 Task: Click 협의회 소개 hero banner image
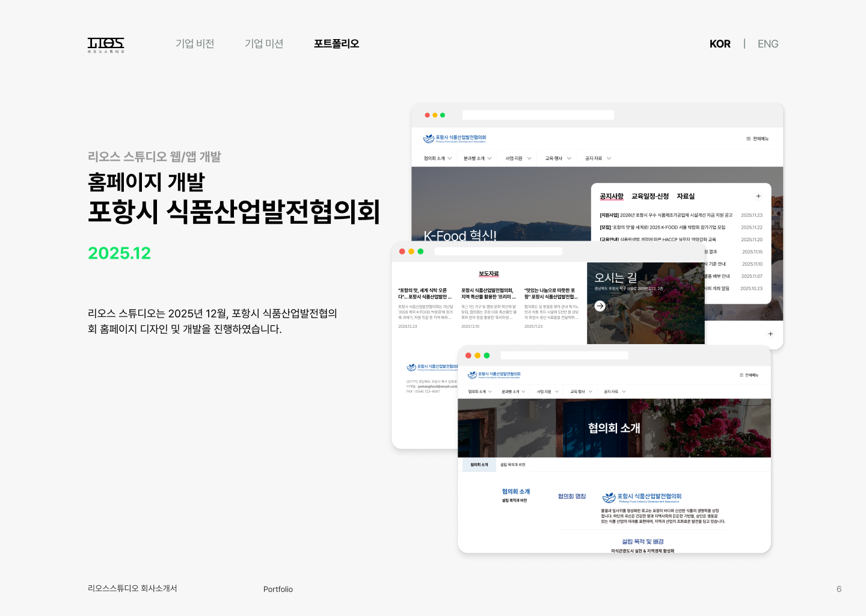point(614,428)
